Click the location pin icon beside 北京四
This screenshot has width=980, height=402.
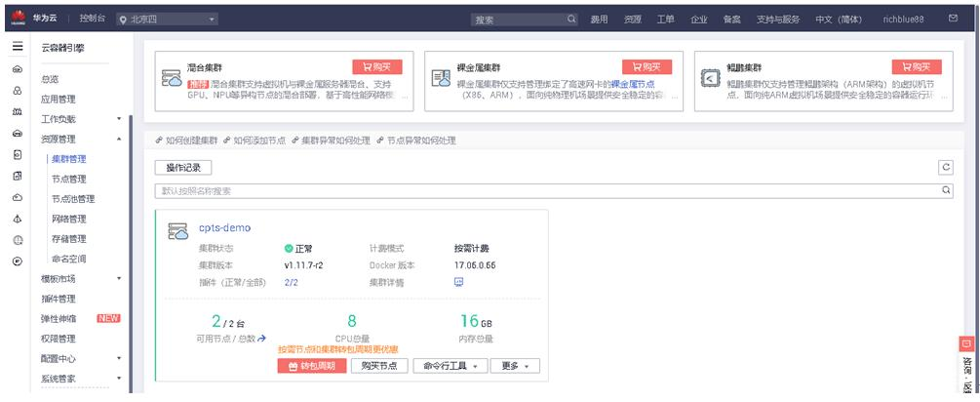pos(123,20)
